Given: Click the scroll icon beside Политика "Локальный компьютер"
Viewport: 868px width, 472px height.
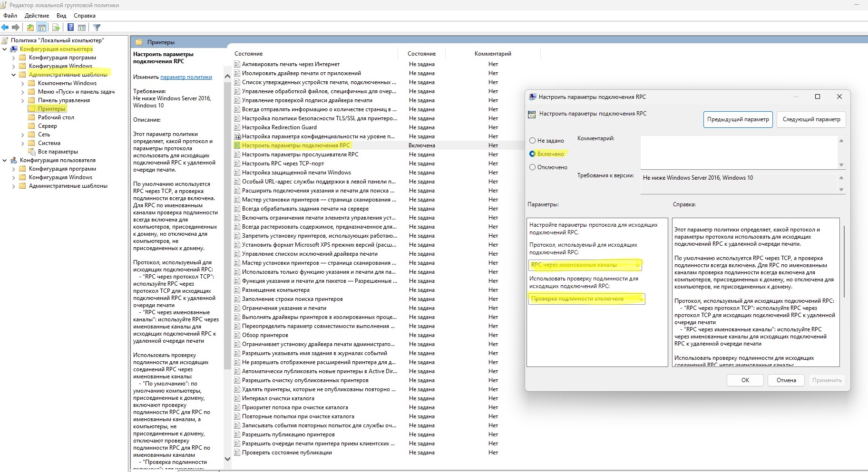Looking at the screenshot, I should [5, 40].
